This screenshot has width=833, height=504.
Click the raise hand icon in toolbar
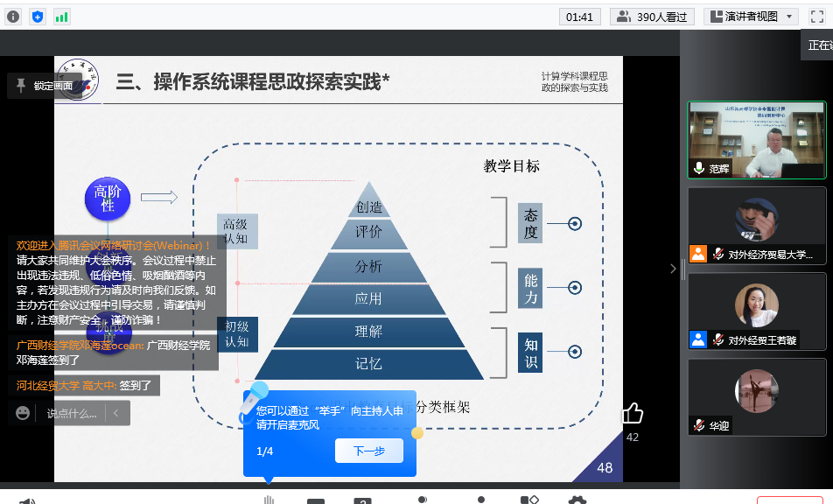[269, 500]
